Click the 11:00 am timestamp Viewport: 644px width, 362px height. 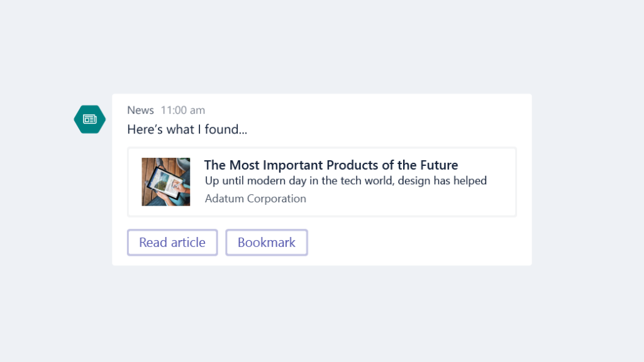[x=183, y=110]
